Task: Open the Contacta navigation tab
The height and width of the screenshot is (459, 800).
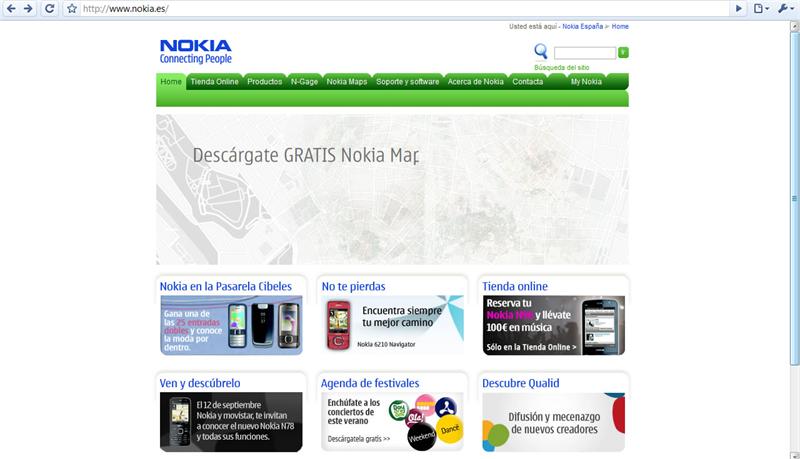Action: pyautogui.click(x=528, y=82)
